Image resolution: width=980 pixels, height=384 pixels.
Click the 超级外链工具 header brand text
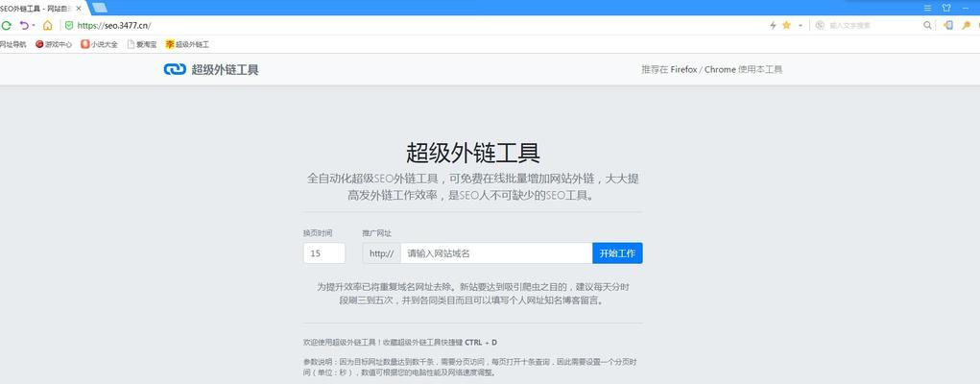pyautogui.click(x=225, y=69)
